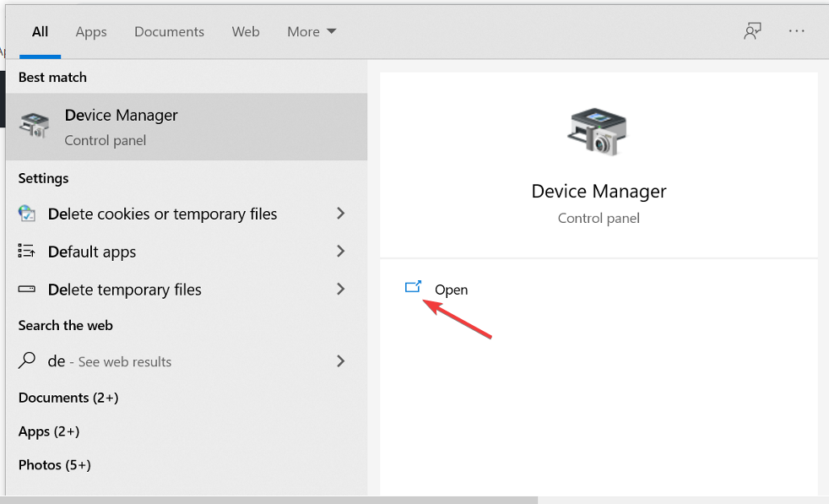Image resolution: width=829 pixels, height=504 pixels.
Task: Click the web search magnifier icon
Action: click(27, 360)
